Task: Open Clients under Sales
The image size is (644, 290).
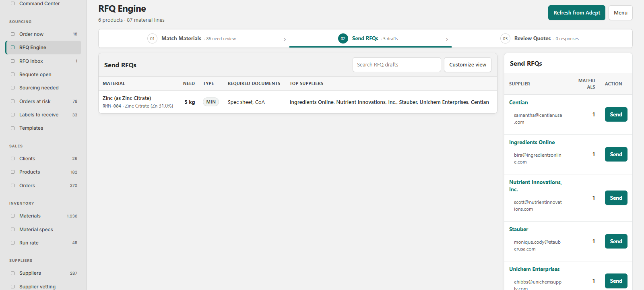Action: [x=43, y=159]
